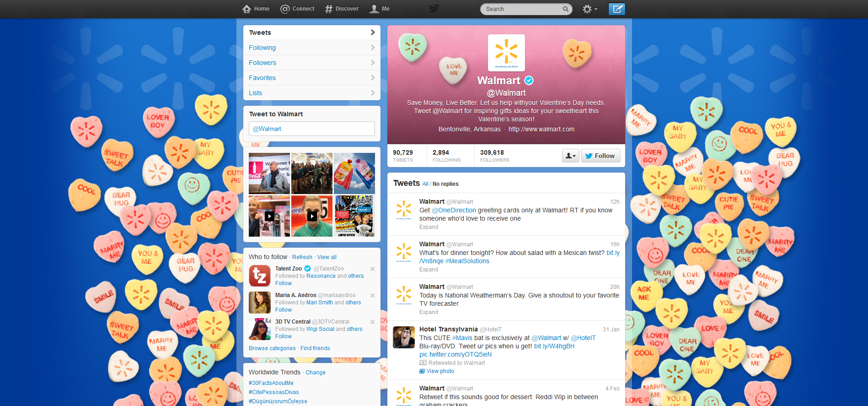Open Connect in top navigation
The image size is (868, 406).
pos(297,9)
